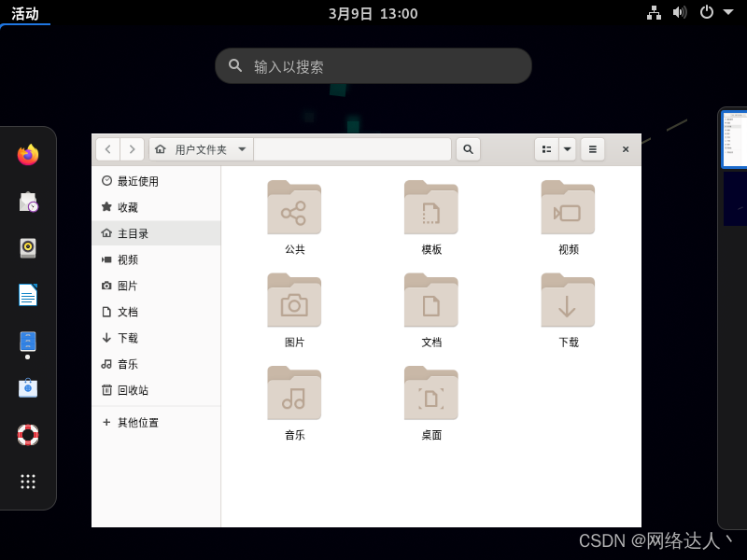Viewport: 747px width, 560px height.
Task: Launch LibreOffice Writer from the dock
Action: [28, 294]
